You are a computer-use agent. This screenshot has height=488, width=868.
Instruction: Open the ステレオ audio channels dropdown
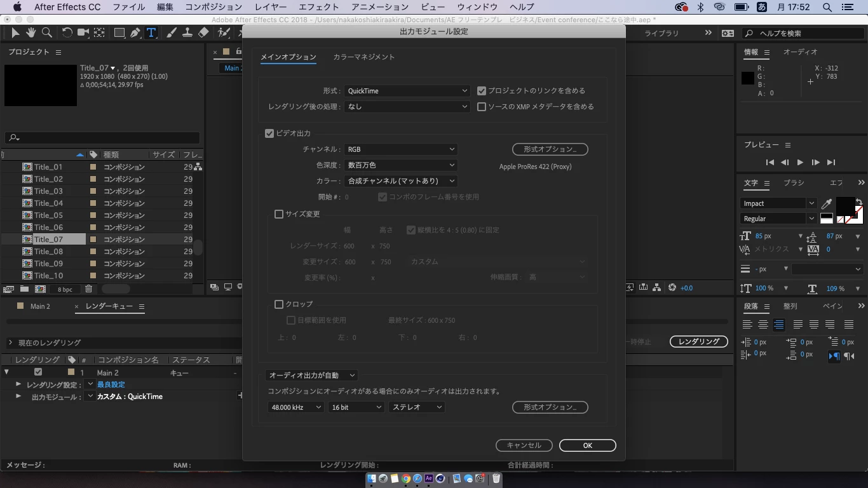coord(416,407)
